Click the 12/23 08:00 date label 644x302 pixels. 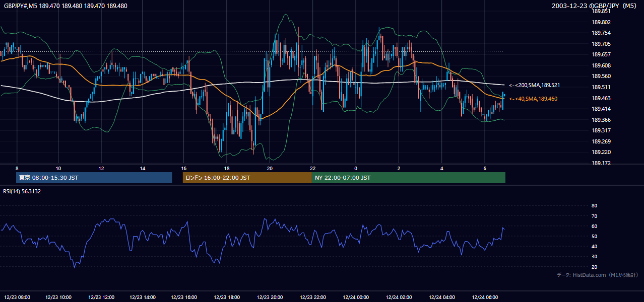[16, 296]
